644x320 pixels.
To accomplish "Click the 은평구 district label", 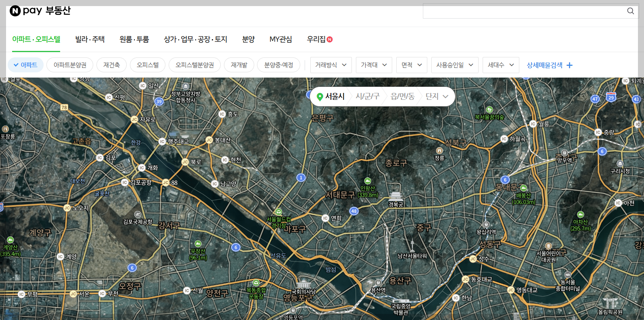I will [322, 118].
